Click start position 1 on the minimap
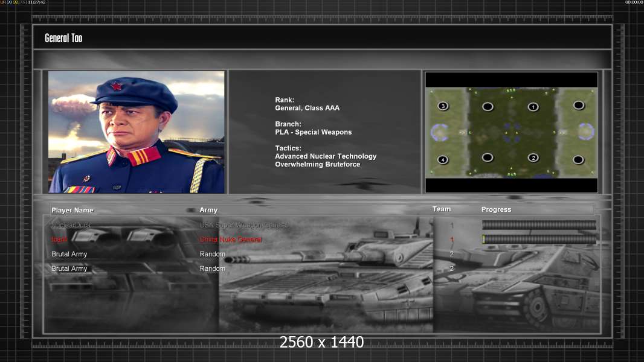 click(x=533, y=107)
